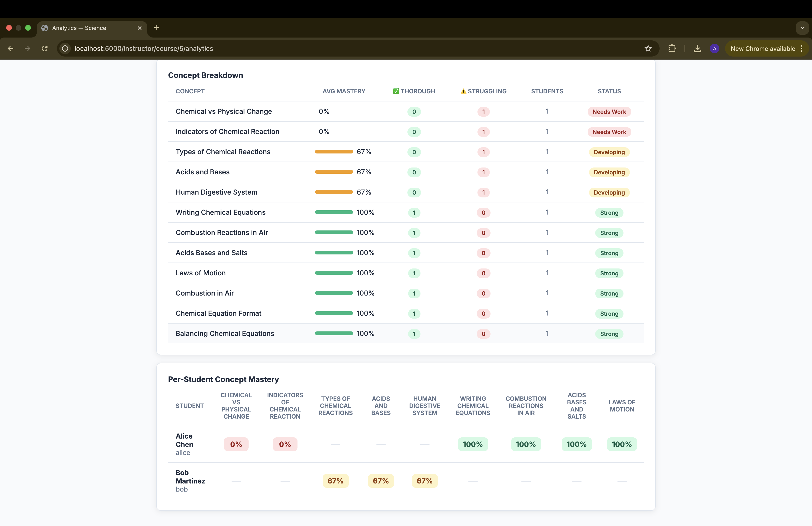Click the 67% mastery bar for Acids and Bases
Screen dimensions: 812x526
(x=334, y=172)
